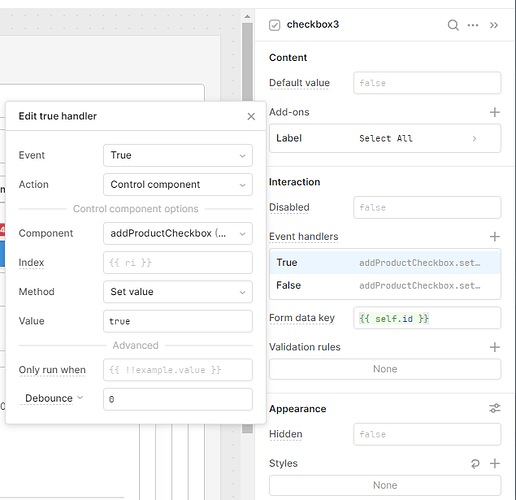Viewport: 516px width, 500px height.
Task: Add an event handler with the plus icon
Action: (x=495, y=237)
